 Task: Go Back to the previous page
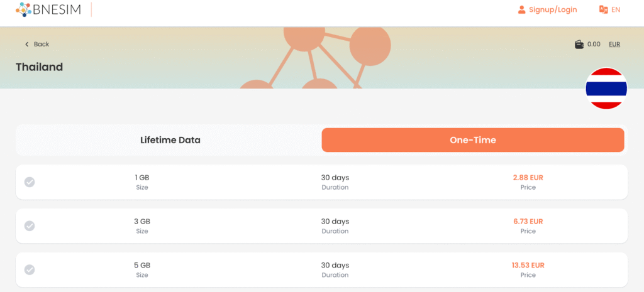(x=42, y=44)
